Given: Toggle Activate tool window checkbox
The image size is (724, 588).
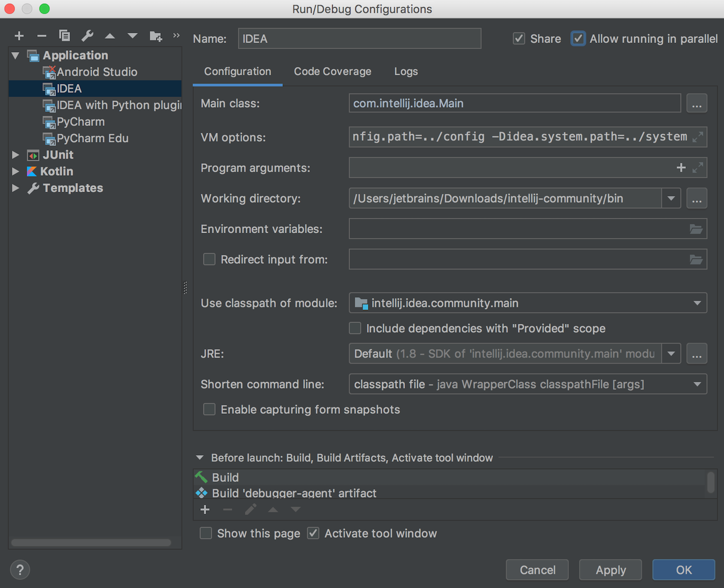Looking at the screenshot, I should 313,533.
